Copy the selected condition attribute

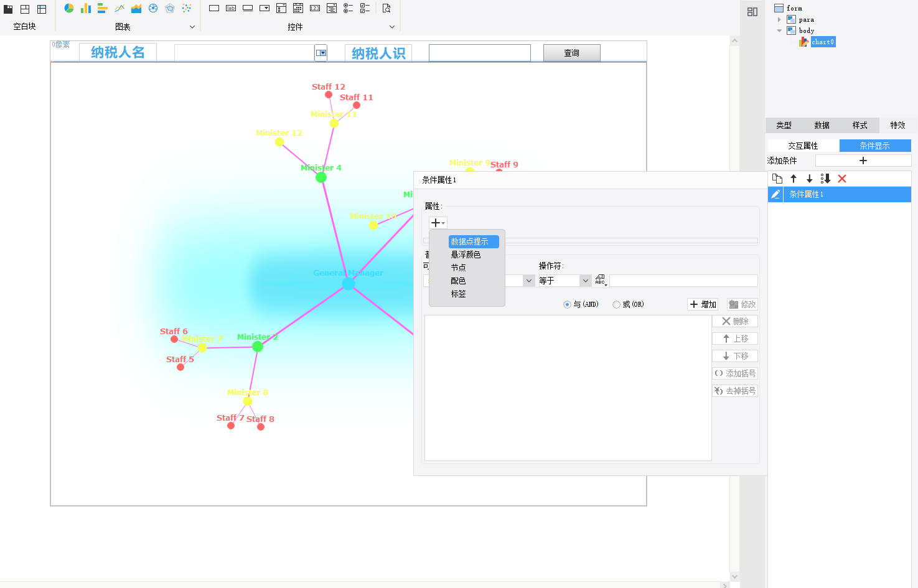(x=777, y=179)
